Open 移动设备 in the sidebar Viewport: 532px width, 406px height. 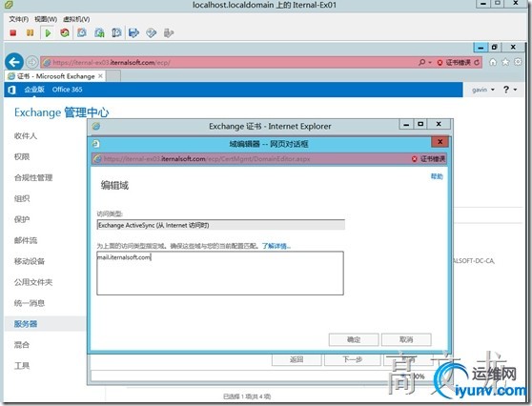pyautogui.click(x=30, y=261)
